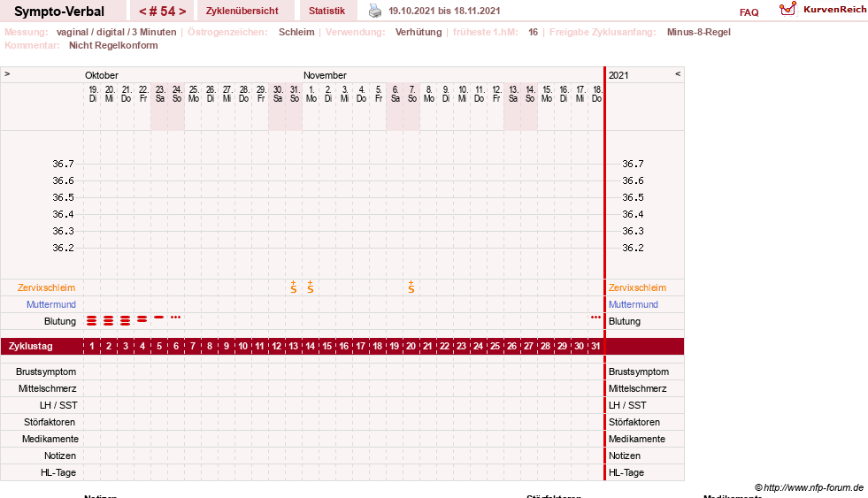Click left Störfaktoren row label
The height and width of the screenshot is (498, 868).
coord(50,422)
